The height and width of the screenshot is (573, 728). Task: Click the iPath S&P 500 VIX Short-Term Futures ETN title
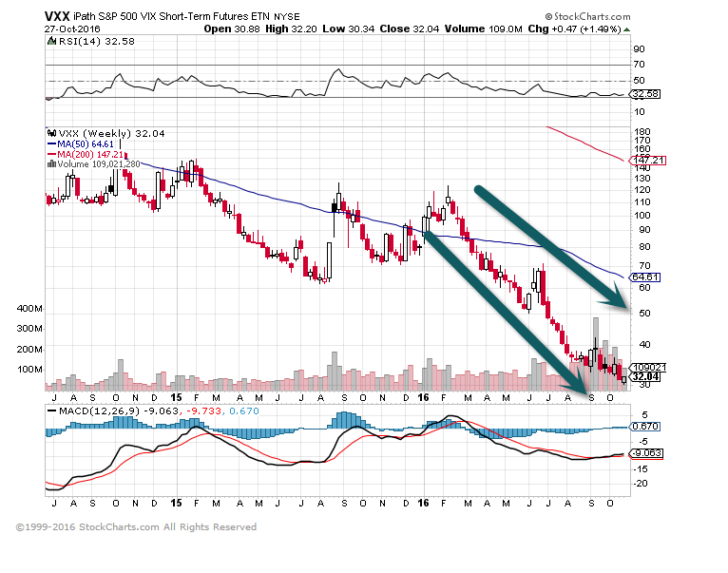(x=171, y=16)
